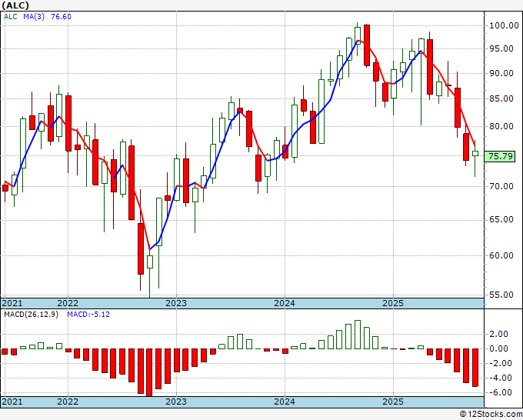
Task: Click the 80.00 price axis label
Action: (x=501, y=126)
